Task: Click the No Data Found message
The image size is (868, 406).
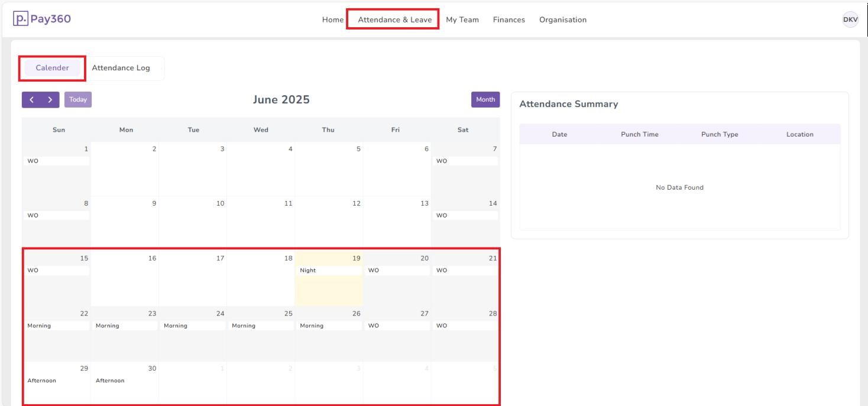Action: [679, 187]
